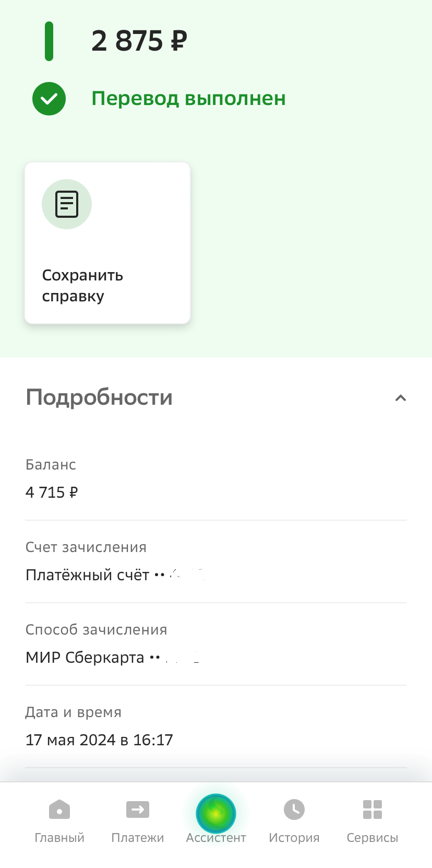Tap the Главный home icon

coord(59,810)
